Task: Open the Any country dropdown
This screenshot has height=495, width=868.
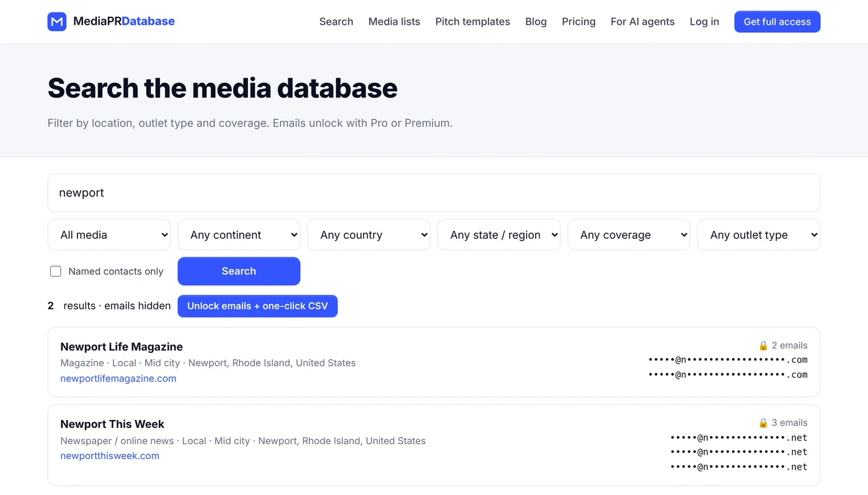Action: [x=369, y=234]
